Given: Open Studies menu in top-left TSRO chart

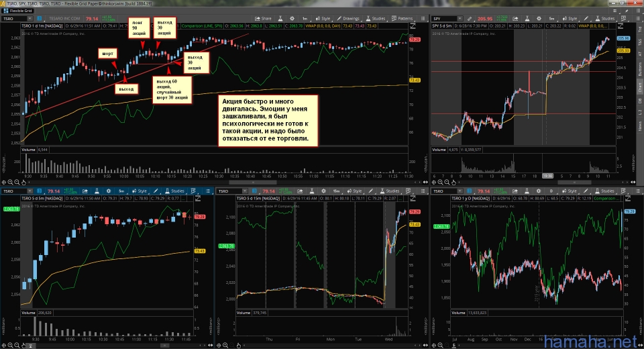Looking at the screenshot, I should click(x=376, y=19).
